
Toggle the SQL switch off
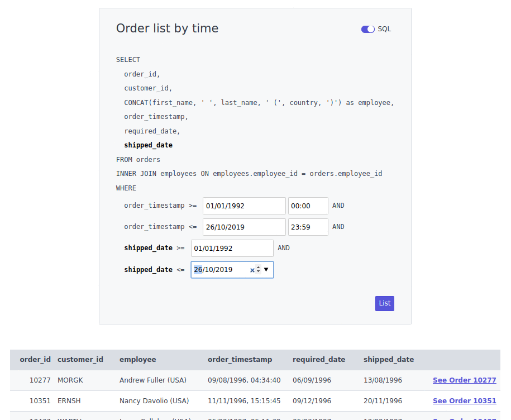[367, 30]
